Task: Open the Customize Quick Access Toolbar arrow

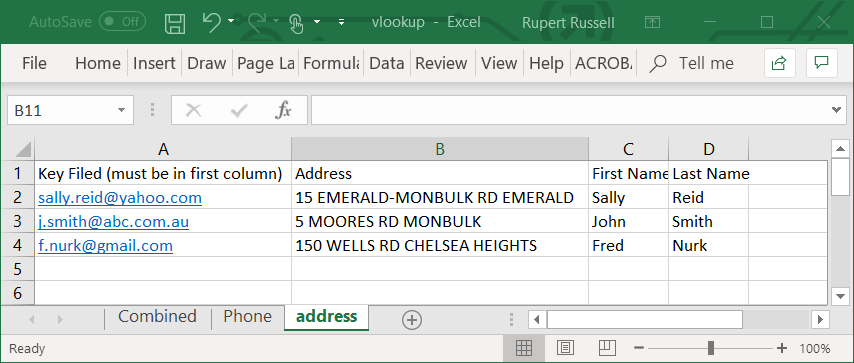Action: point(341,22)
